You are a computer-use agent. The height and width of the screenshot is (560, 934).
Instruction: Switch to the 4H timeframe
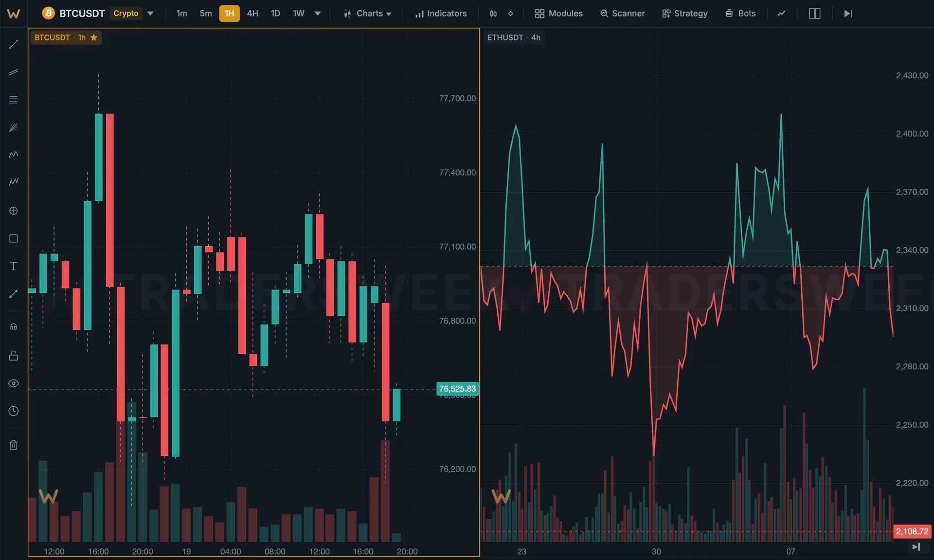pos(252,14)
